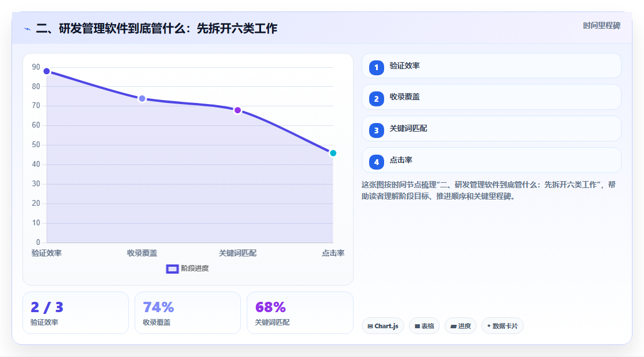Click the y-axis value 90
Image resolution: width=644 pixels, height=357 pixels.
(36, 67)
